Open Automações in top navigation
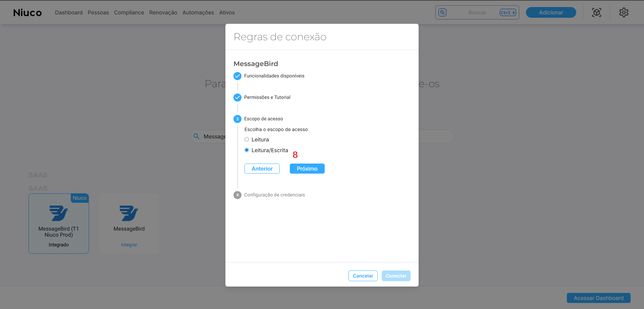 (x=198, y=12)
